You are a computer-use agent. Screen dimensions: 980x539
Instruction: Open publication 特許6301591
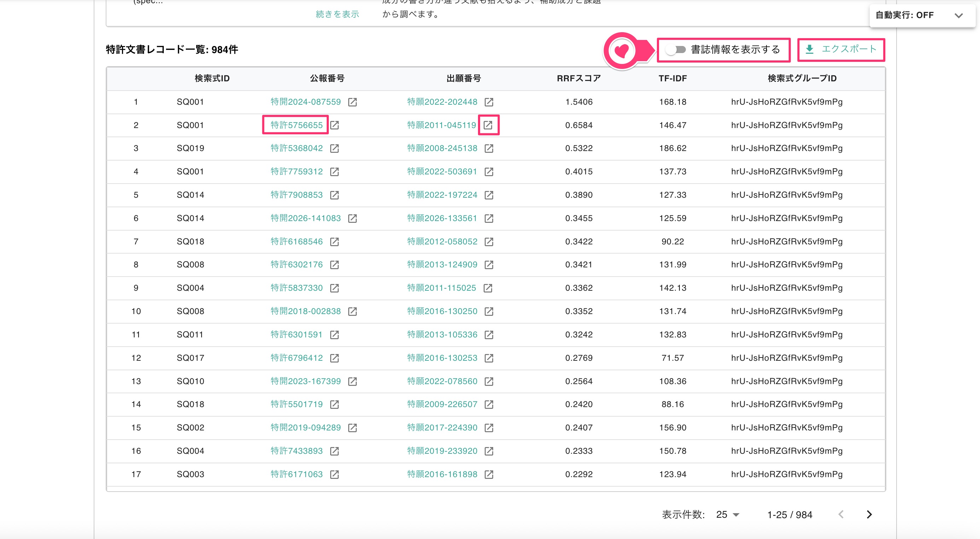[296, 335]
